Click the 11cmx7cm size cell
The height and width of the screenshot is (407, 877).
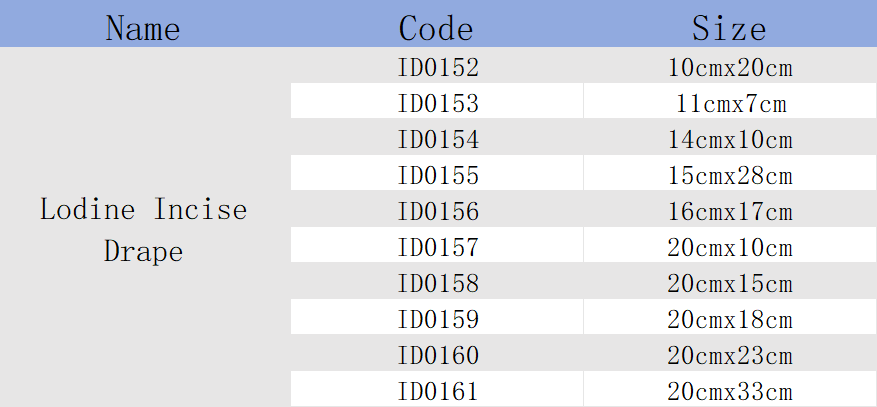coord(730,101)
